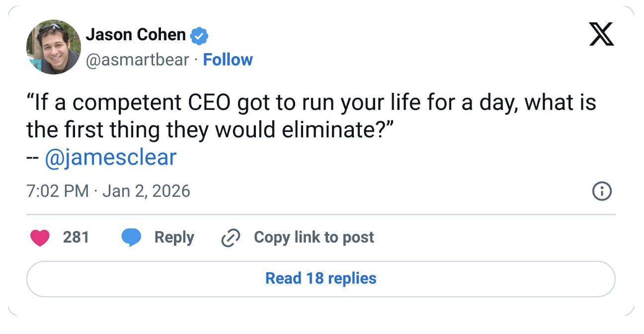Click the 281 likes count
This screenshot has width=644, height=334.
click(x=76, y=237)
